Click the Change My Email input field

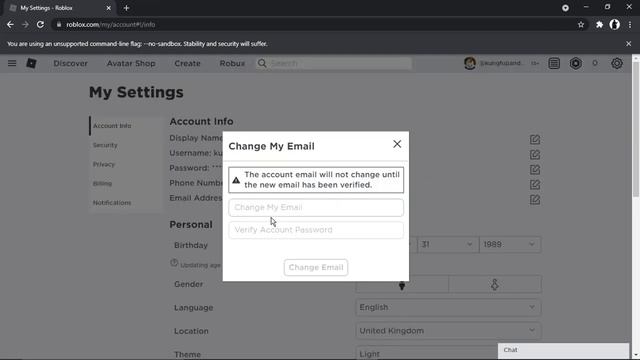316,207
